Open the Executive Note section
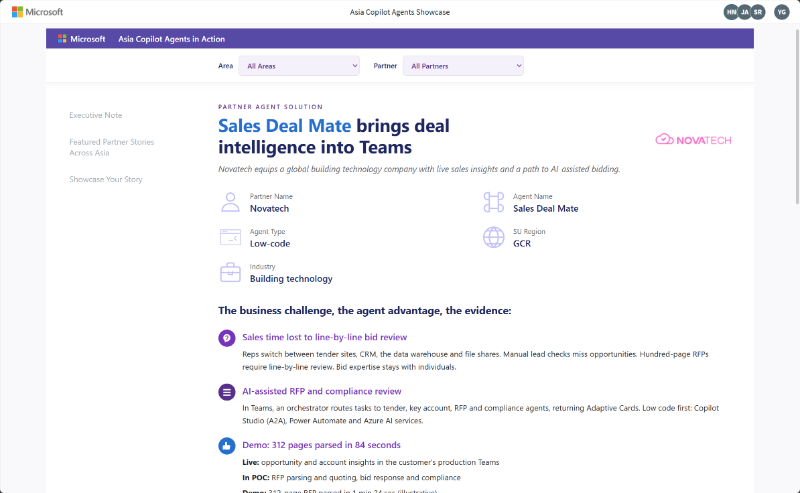This screenshot has height=493, width=800. [96, 115]
